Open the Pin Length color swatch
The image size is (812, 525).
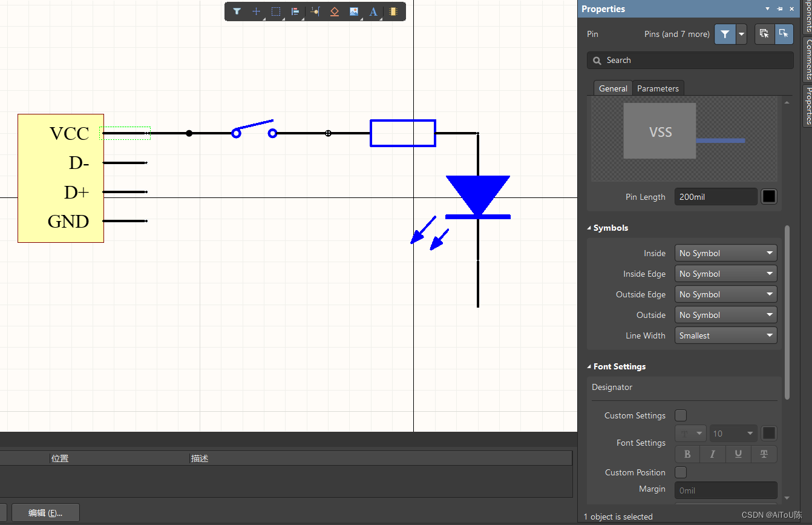[x=768, y=197]
